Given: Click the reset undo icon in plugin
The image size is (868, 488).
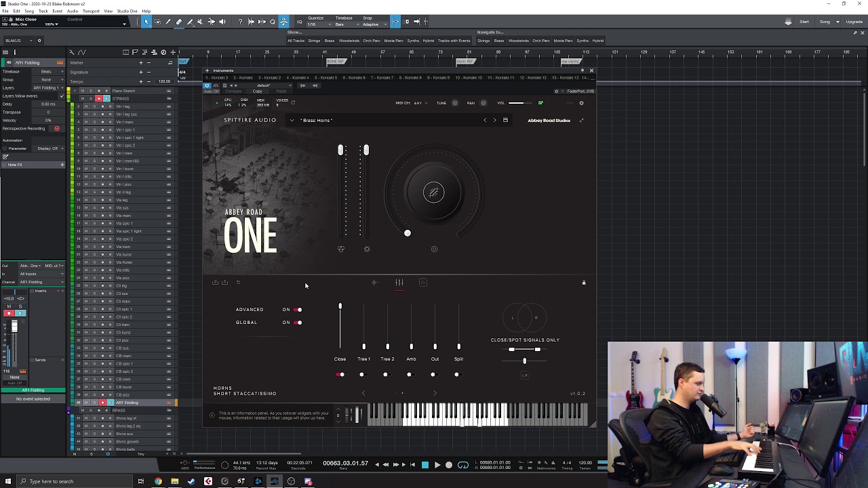Looking at the screenshot, I should 238,283.
